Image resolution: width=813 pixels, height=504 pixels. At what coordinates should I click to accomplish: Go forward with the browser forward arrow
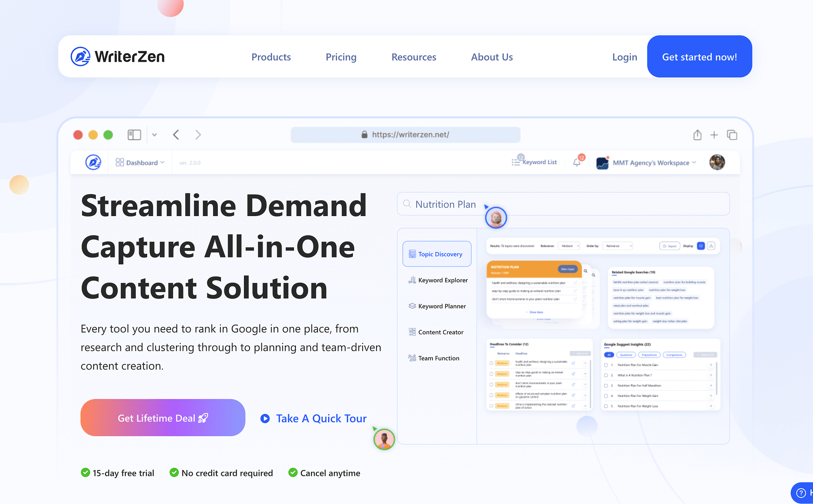coord(198,135)
